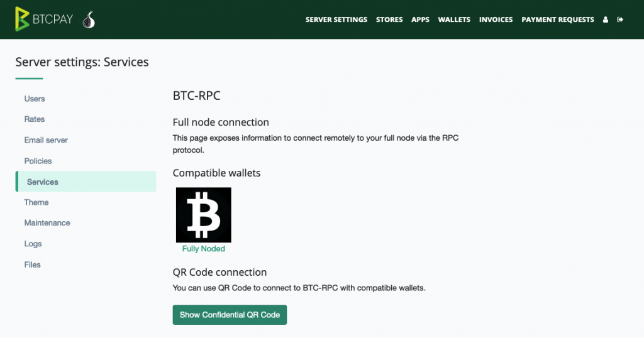Click the logout arrow icon
This screenshot has height=338, width=644.
pos(620,19)
